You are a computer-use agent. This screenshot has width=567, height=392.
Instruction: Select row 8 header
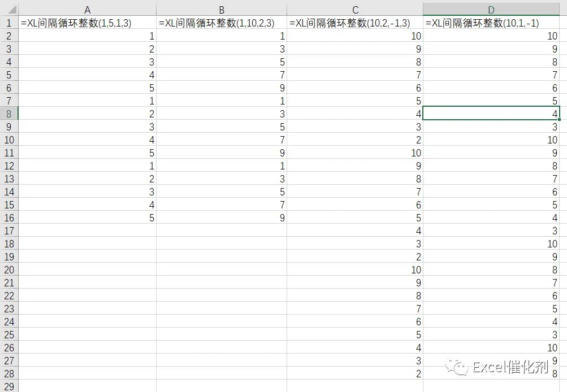[9, 114]
